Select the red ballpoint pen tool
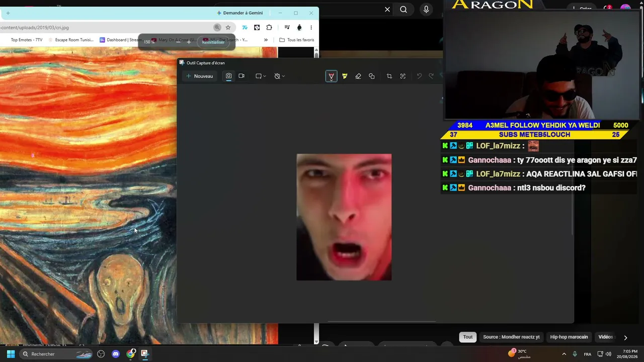 coord(331,76)
